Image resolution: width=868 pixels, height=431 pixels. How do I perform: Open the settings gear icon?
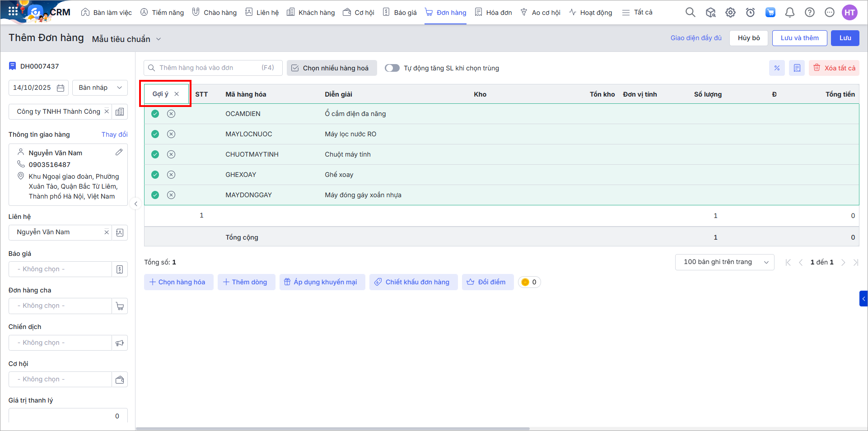730,13
